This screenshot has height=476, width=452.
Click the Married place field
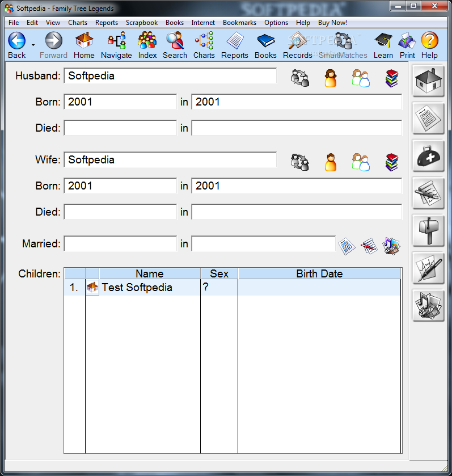tap(263, 244)
